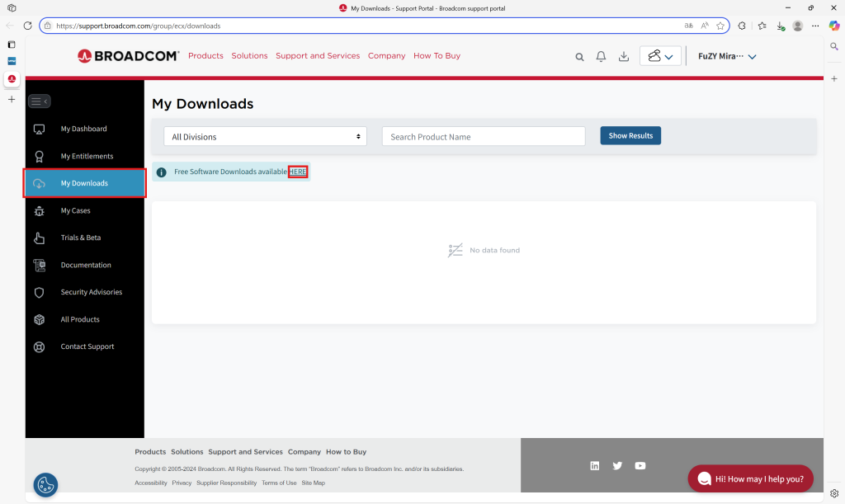
Task: Add the page to favorites with the star icon
Action: [720, 26]
